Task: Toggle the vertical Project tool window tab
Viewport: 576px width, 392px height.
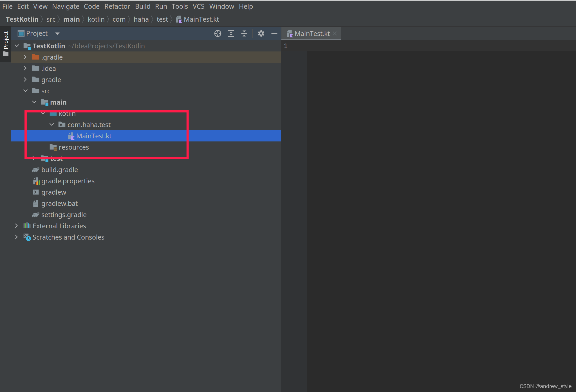Action: 6,43
